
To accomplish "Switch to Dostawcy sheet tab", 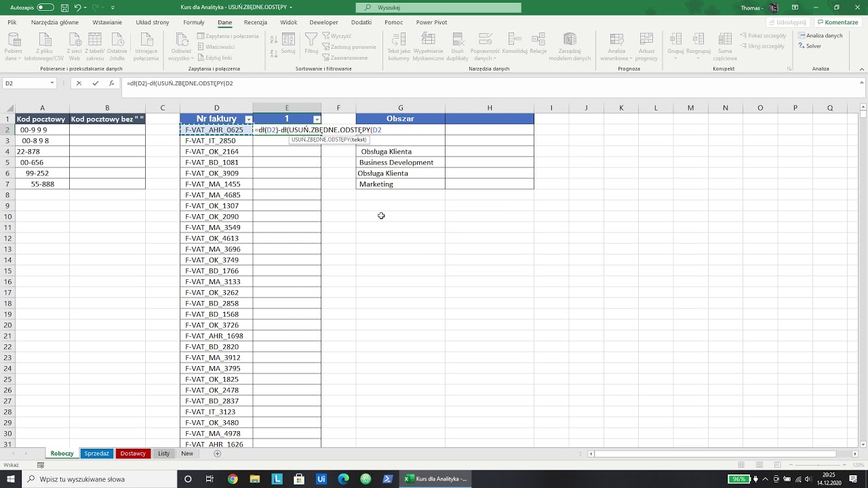I will (133, 453).
